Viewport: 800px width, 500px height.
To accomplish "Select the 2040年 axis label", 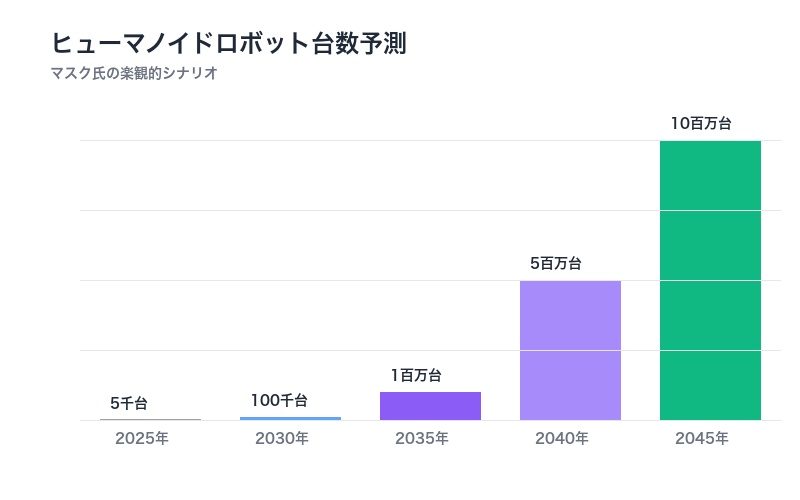I will point(562,438).
